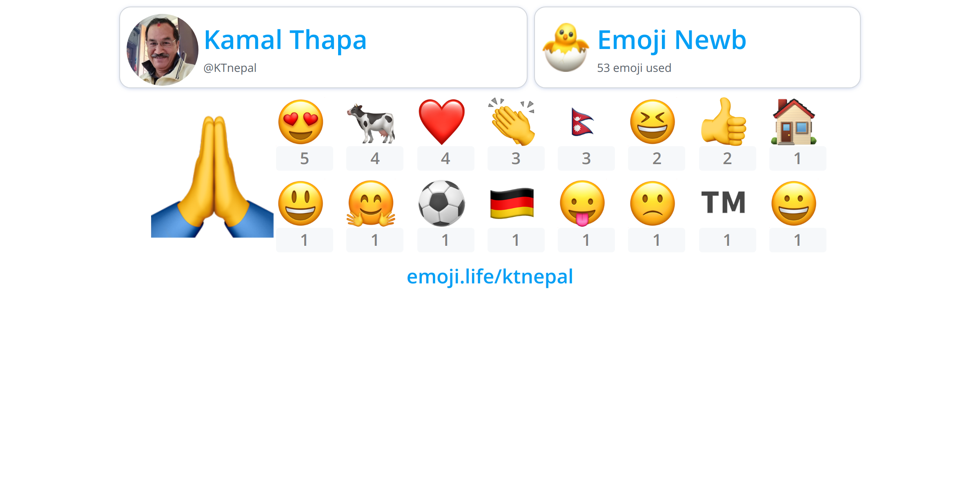Click the soccer ball emoji
The width and height of the screenshot is (980, 490).
tap(442, 203)
